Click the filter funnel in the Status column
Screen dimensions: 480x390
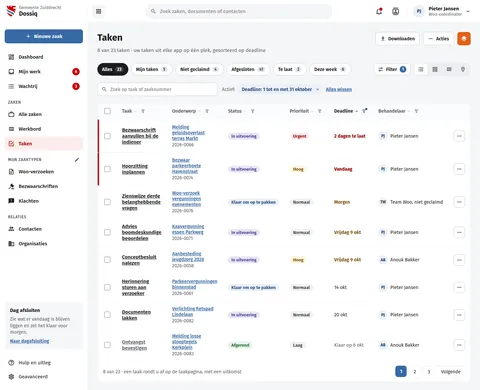[253, 111]
